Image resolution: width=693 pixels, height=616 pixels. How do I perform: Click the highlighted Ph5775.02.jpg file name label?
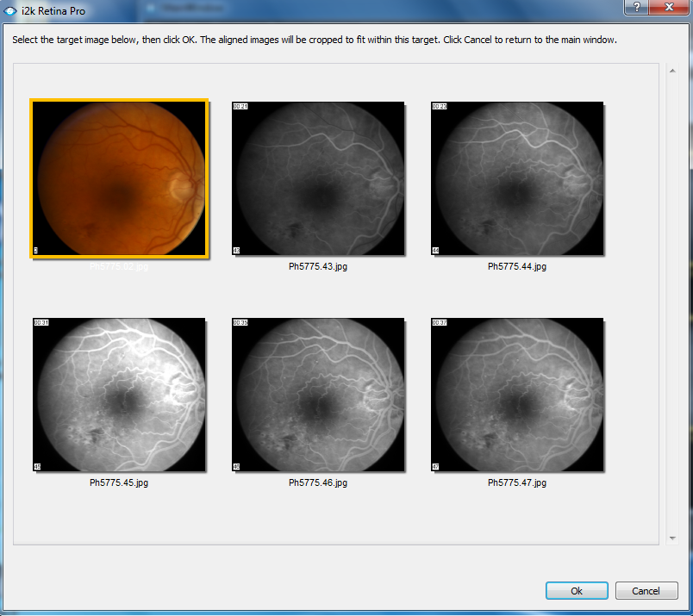pyautogui.click(x=119, y=266)
